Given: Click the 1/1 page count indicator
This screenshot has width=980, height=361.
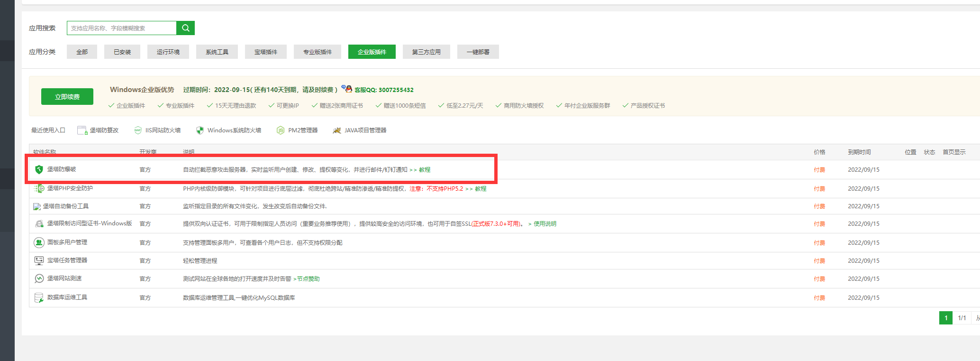Looking at the screenshot, I should point(962,318).
